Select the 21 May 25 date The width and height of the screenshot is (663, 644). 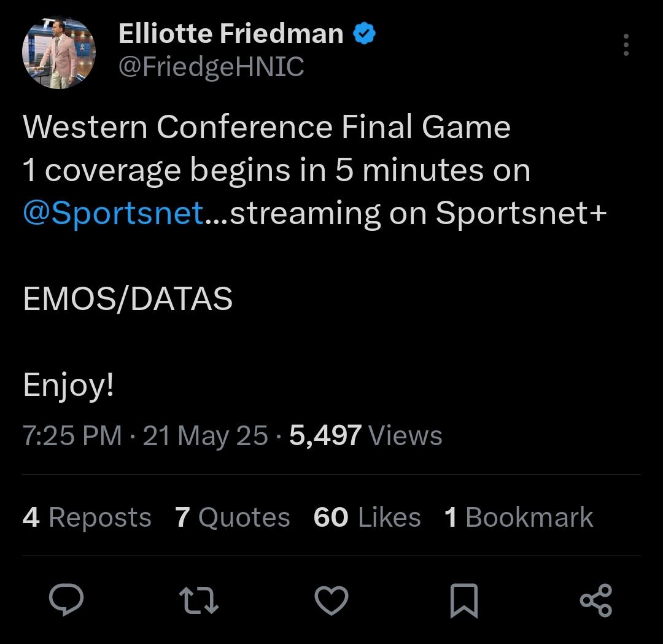point(206,435)
